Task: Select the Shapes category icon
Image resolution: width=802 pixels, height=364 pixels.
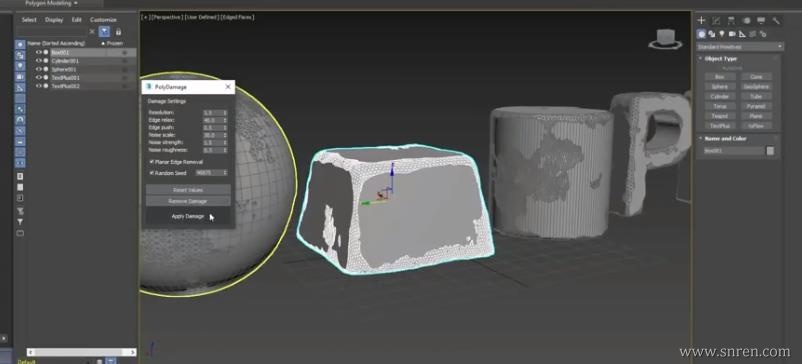Action: (711, 34)
